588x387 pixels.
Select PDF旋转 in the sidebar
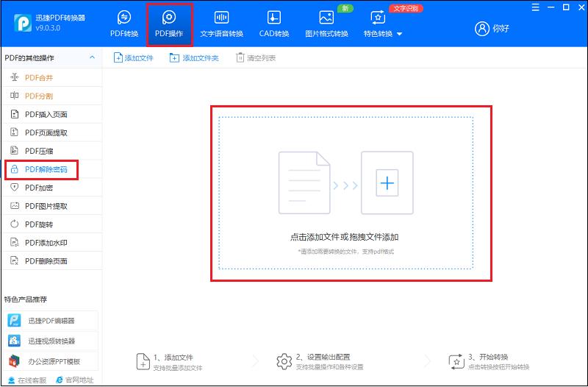(x=51, y=224)
